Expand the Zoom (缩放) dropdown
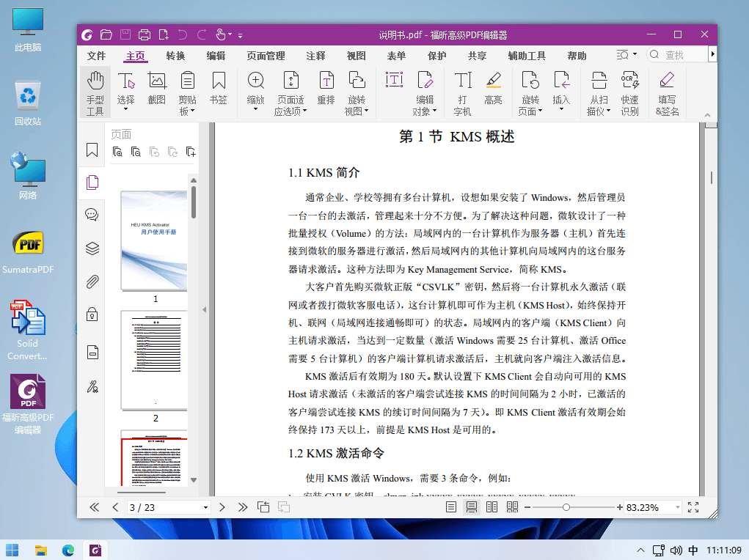The image size is (749, 560). point(255,109)
